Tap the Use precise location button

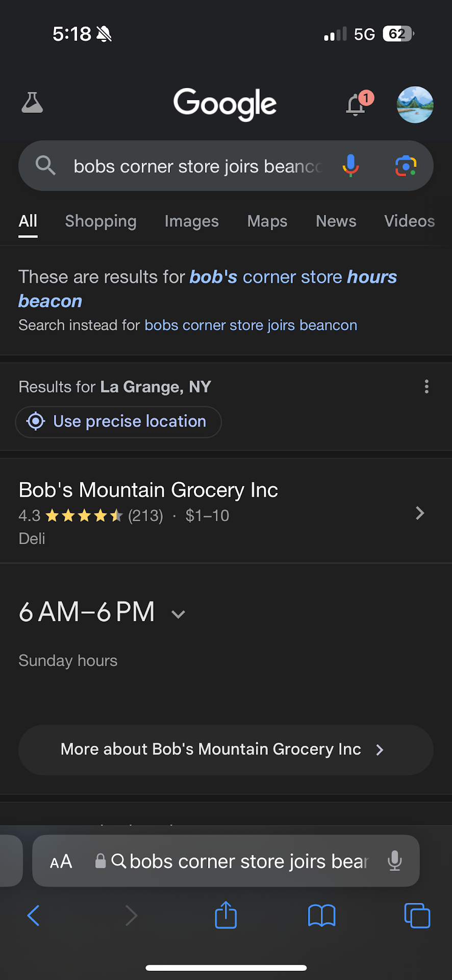[x=118, y=422]
